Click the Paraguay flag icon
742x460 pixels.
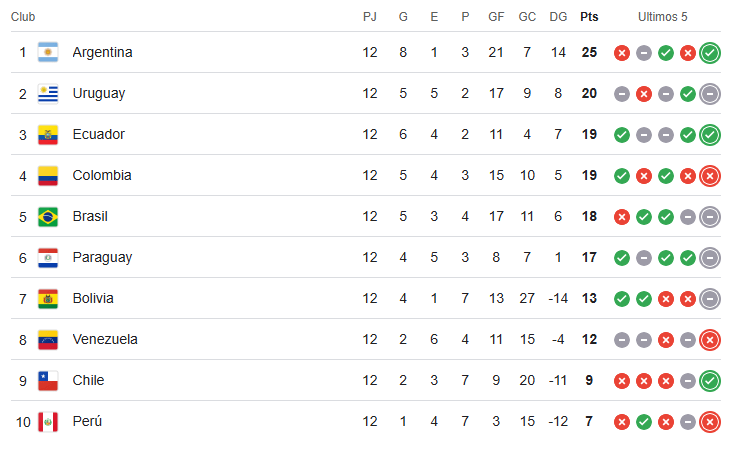[x=48, y=257]
